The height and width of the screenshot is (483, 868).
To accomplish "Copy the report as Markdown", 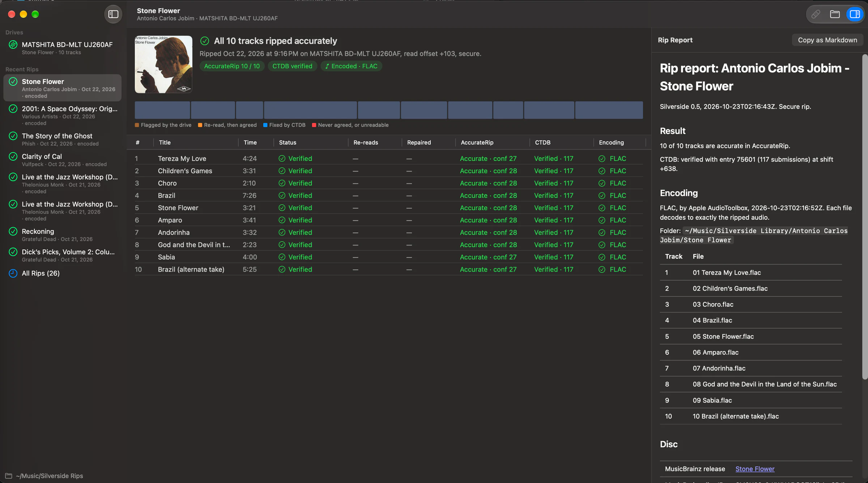I will coord(827,40).
